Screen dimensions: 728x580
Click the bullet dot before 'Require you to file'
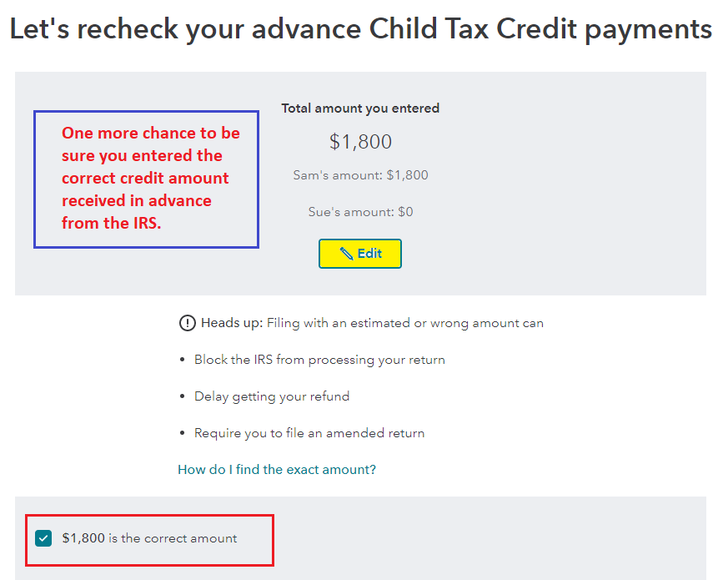click(182, 434)
